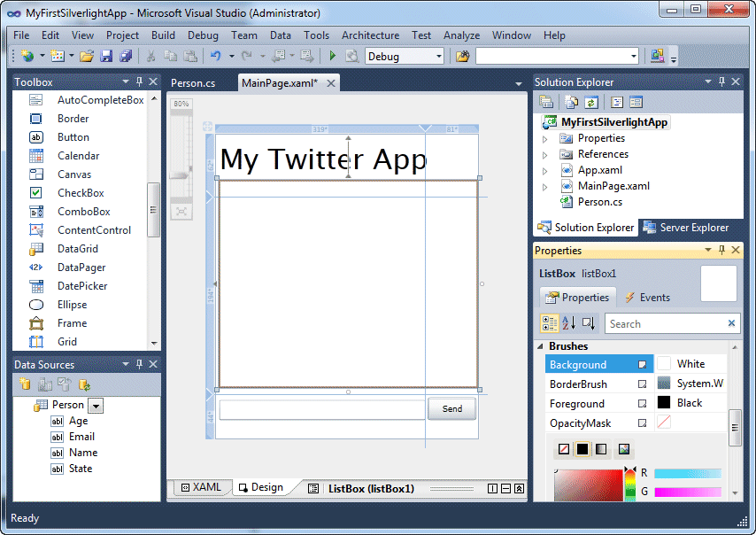
Task: Expand the References node
Action: [545, 155]
